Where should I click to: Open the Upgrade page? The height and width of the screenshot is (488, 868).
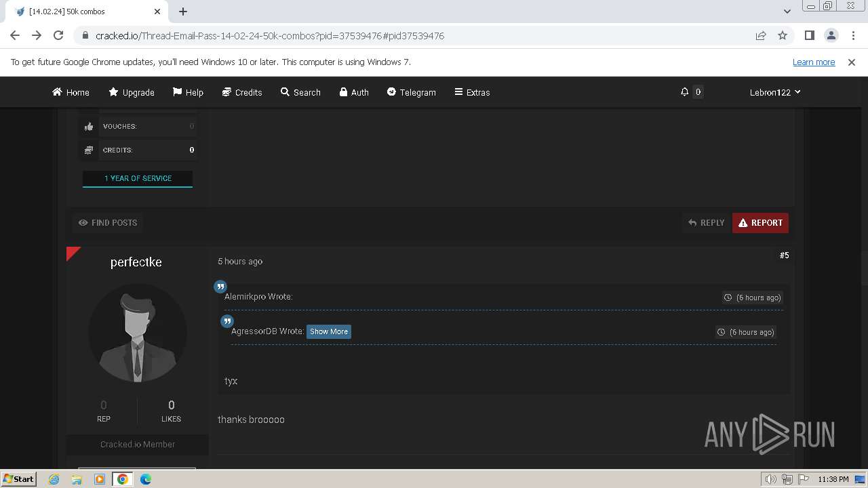132,92
